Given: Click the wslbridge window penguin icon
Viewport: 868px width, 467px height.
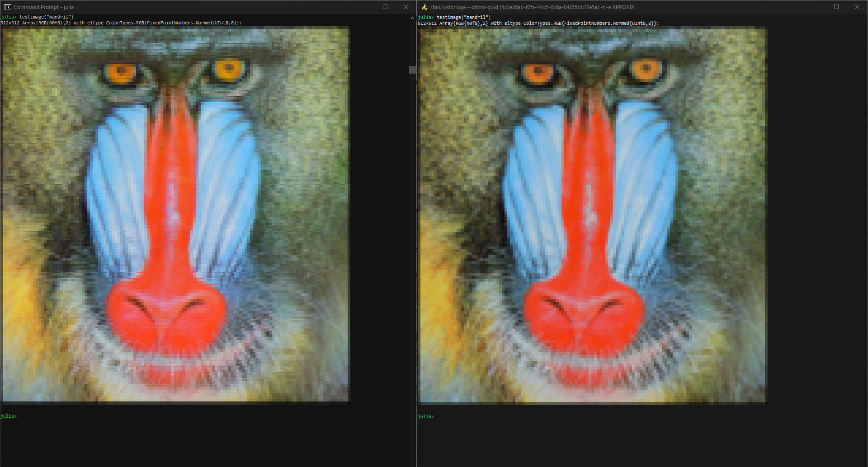Looking at the screenshot, I should tap(425, 7).
